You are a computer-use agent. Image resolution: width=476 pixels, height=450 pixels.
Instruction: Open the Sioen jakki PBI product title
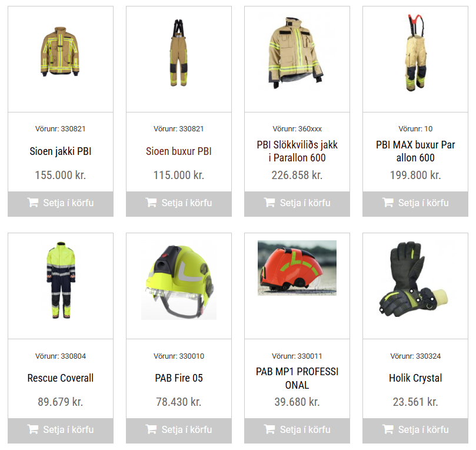tap(61, 151)
